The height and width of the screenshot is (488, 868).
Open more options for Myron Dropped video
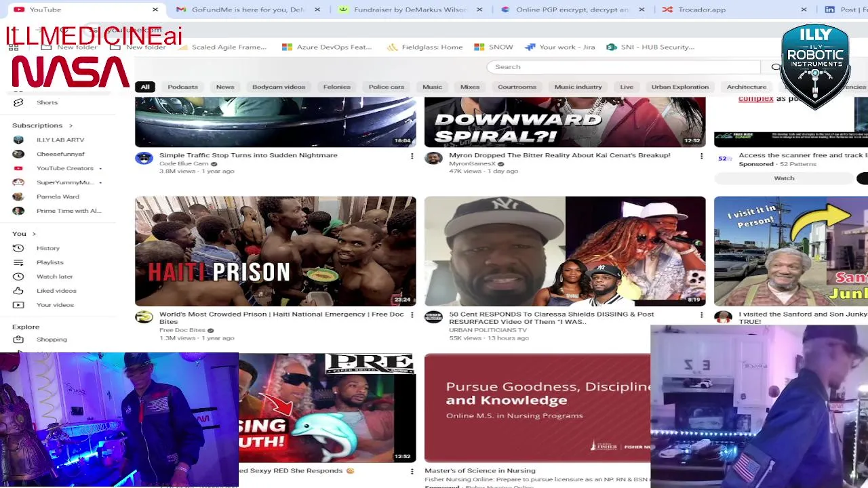(x=701, y=156)
